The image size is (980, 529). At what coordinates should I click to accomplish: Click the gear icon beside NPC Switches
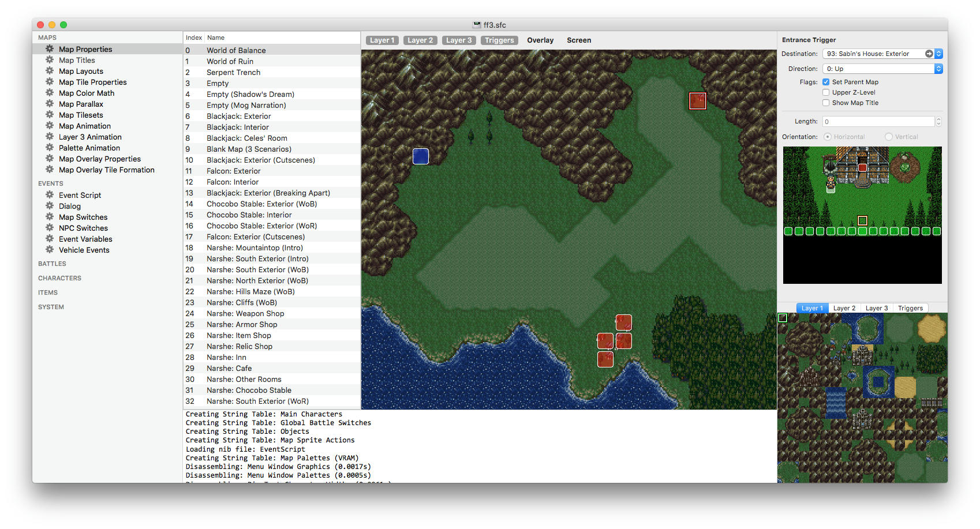click(x=50, y=228)
